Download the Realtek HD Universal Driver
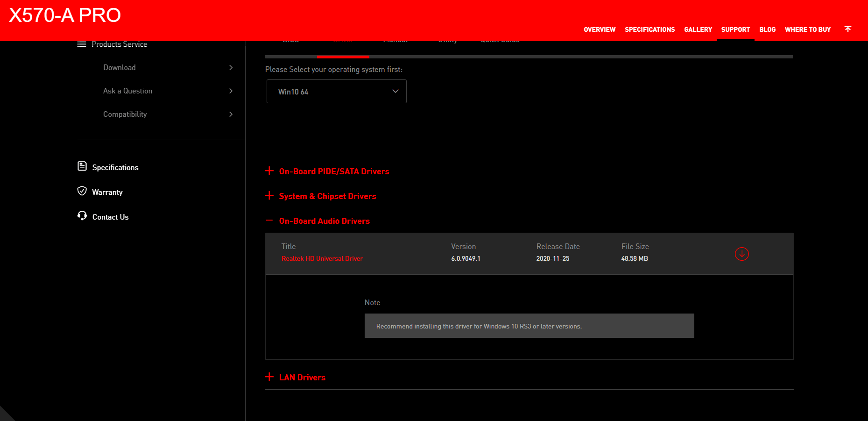 pyautogui.click(x=741, y=254)
